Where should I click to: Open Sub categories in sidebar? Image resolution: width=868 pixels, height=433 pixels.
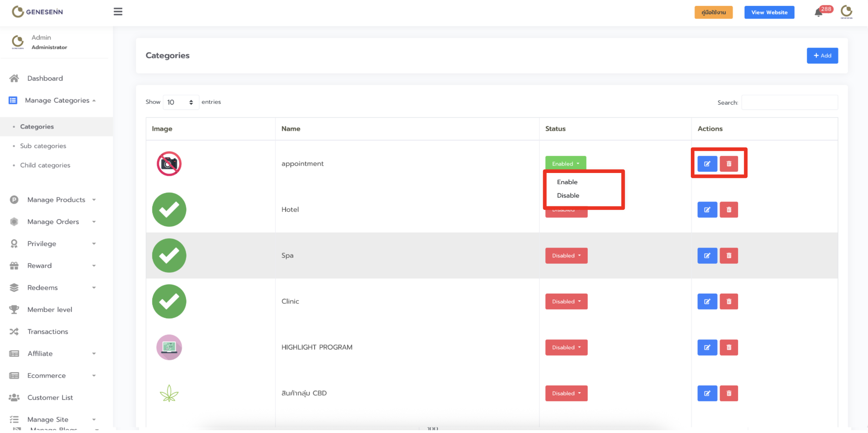[x=43, y=146]
